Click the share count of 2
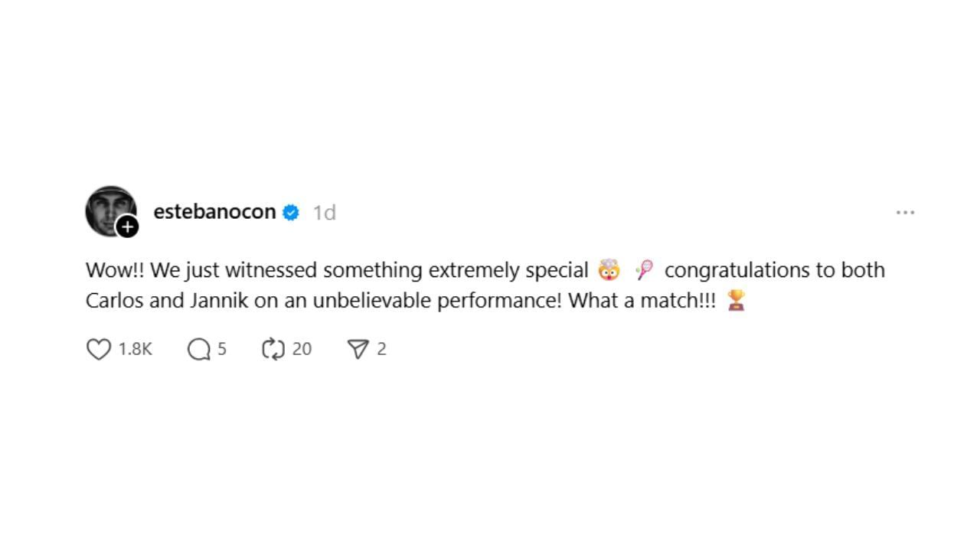Screen dimensions: 980x551 point(381,350)
